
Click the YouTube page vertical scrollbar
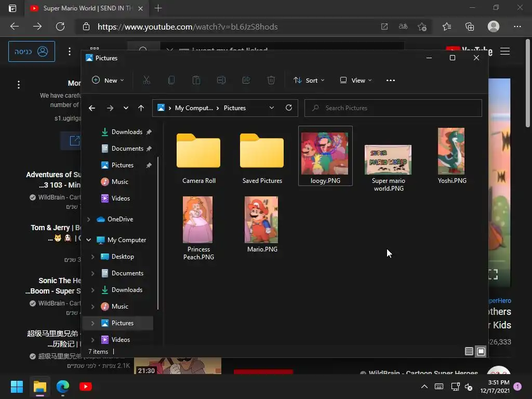click(x=528, y=83)
